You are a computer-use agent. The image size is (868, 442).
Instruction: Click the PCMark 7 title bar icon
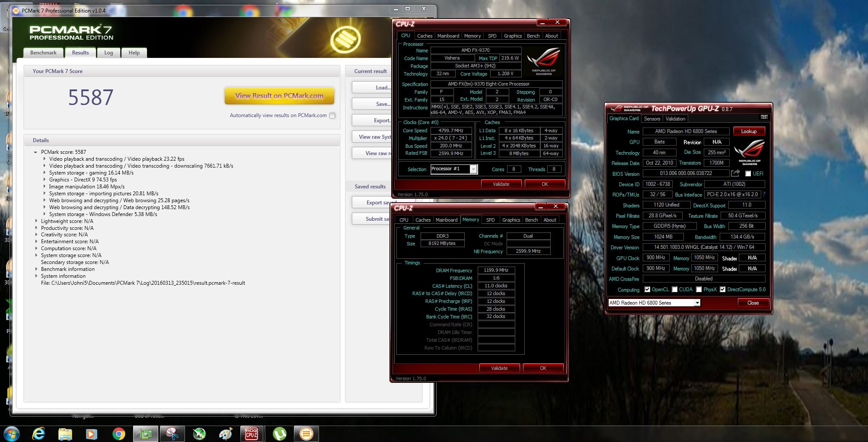pyautogui.click(x=16, y=10)
